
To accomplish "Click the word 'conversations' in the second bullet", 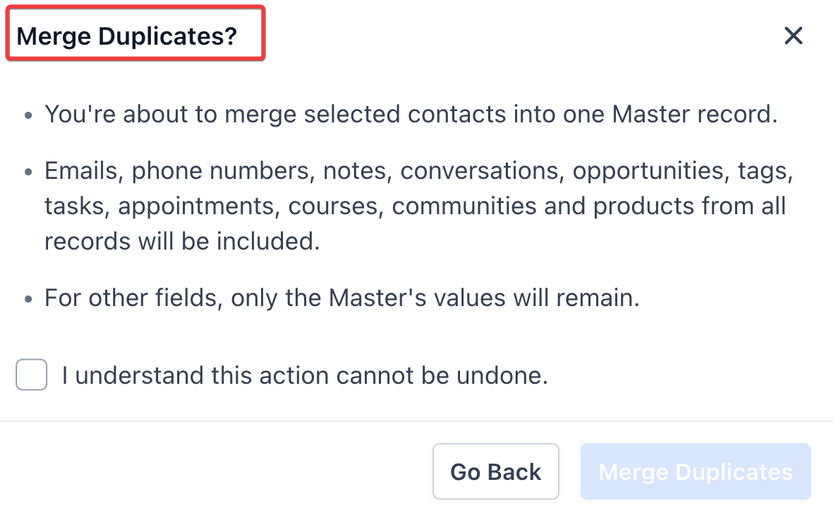I will click(x=482, y=172).
